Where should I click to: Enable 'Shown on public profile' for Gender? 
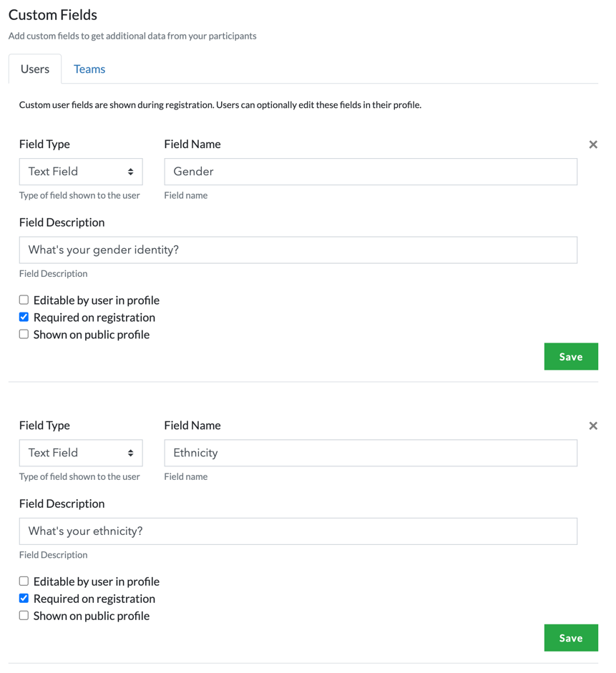point(24,334)
